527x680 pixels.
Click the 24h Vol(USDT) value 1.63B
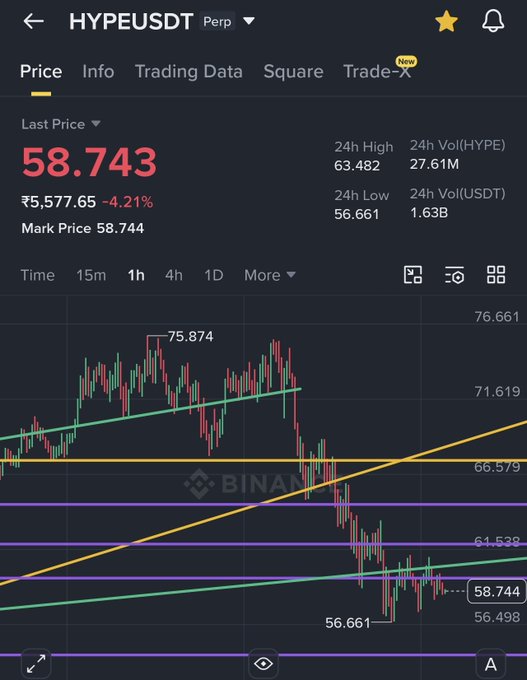point(429,213)
